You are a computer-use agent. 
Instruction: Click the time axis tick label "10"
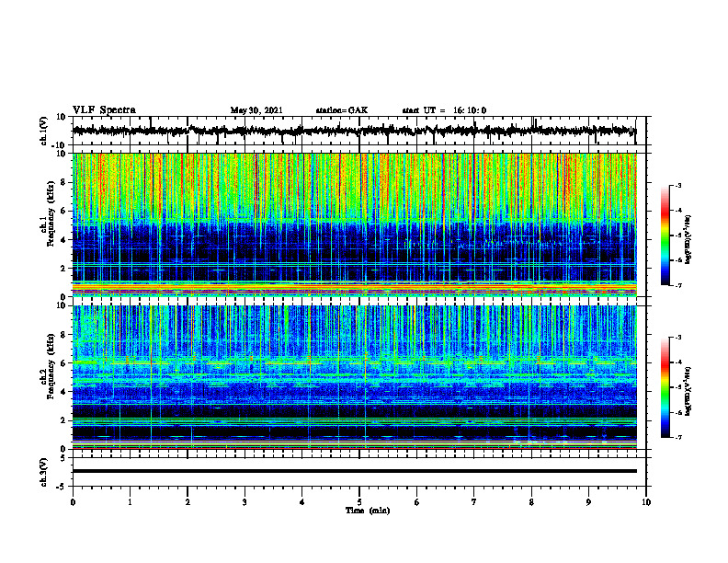[646, 502]
